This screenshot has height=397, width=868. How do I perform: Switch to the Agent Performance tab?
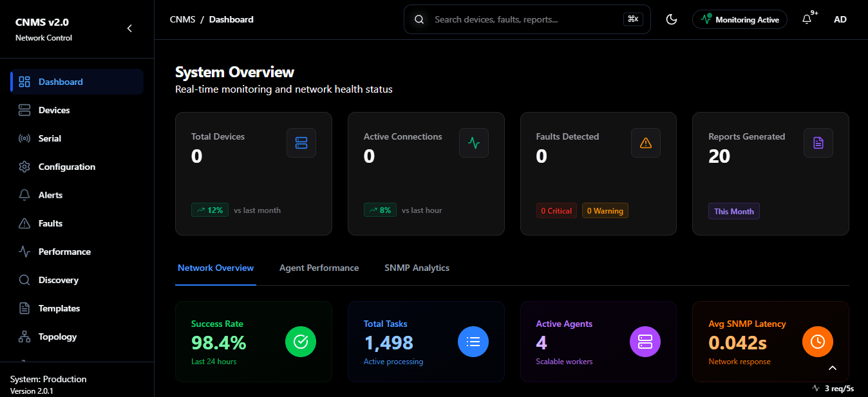(319, 267)
